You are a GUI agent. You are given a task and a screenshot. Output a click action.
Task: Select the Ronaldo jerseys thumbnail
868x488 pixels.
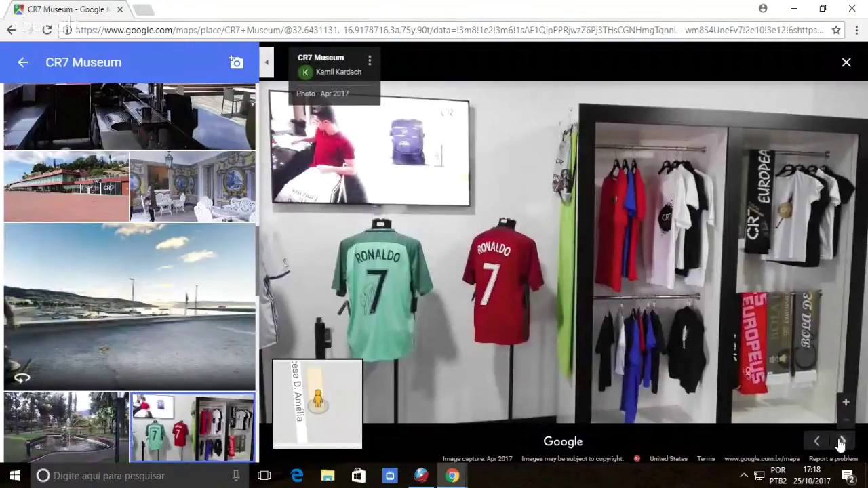click(193, 427)
